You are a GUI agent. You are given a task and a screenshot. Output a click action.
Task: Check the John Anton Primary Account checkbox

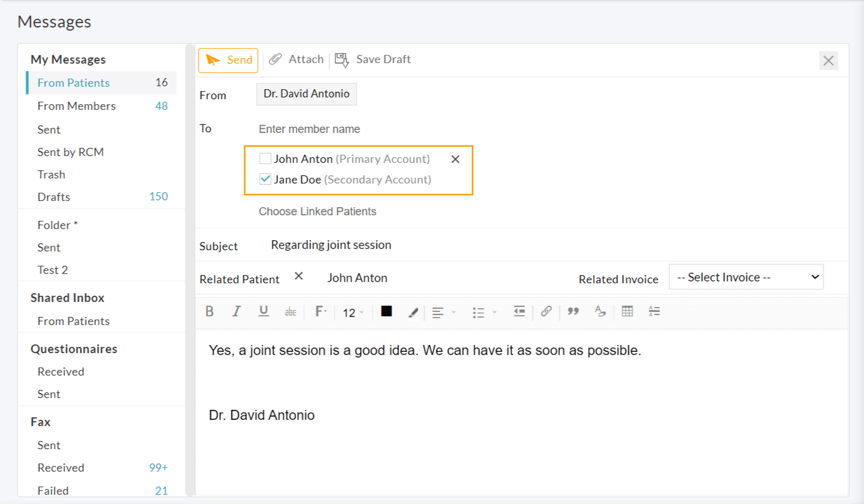coord(265,158)
